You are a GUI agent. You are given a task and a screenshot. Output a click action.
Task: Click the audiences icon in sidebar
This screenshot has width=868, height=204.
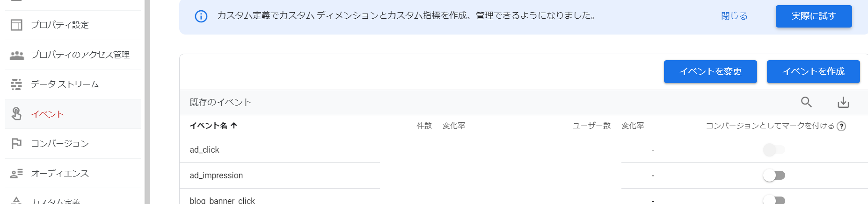(16, 174)
